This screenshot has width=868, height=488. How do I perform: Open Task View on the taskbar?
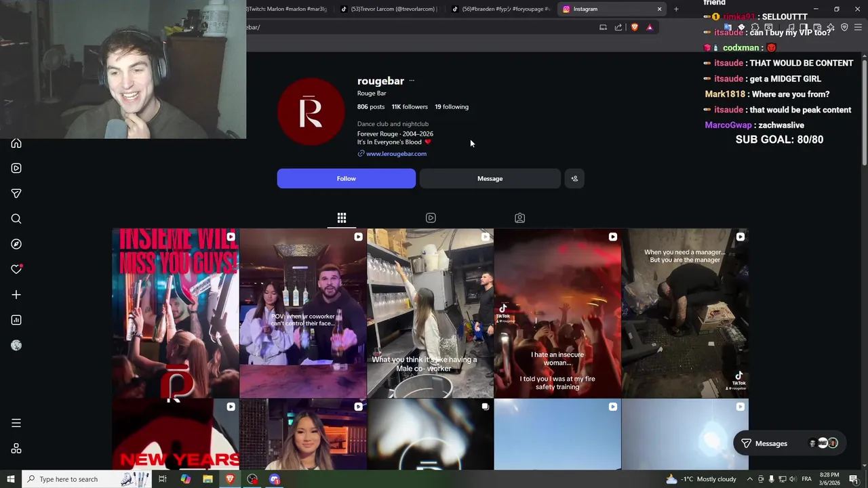pyautogui.click(x=163, y=479)
